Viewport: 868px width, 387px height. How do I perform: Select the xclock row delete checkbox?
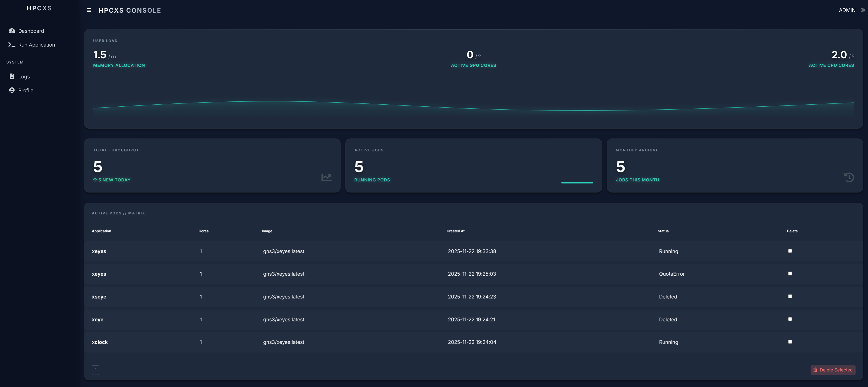point(790,342)
